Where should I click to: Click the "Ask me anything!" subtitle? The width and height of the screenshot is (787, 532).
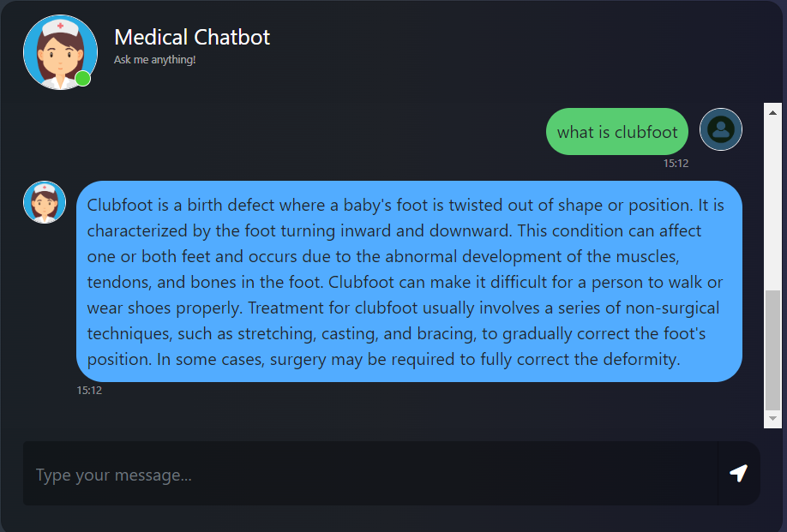pyautogui.click(x=155, y=60)
